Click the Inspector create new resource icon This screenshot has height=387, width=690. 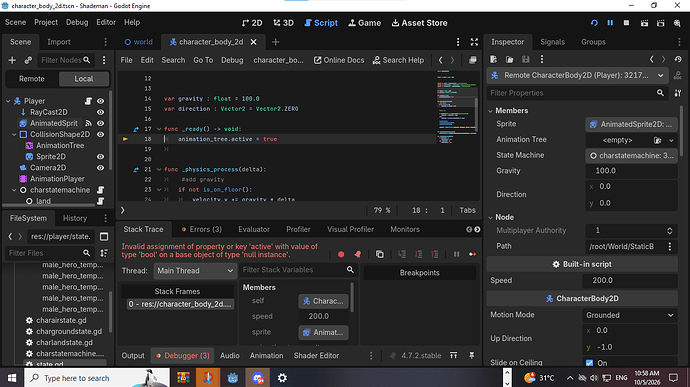(493, 59)
